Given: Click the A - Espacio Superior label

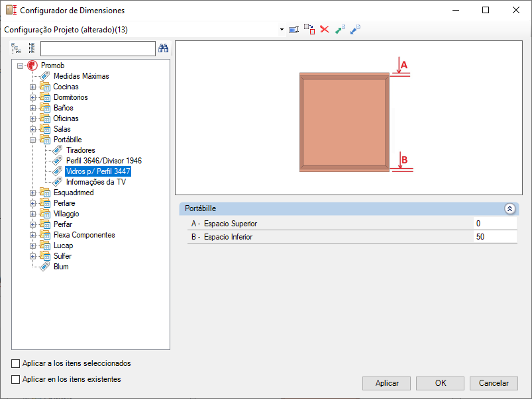Looking at the screenshot, I should 224,224.
